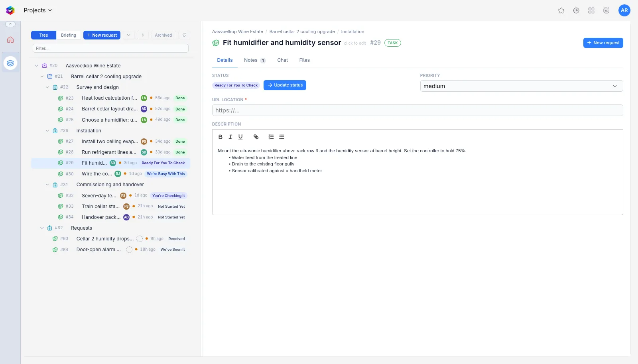Click the Archived button
This screenshot has width=638, height=364.
click(163, 35)
